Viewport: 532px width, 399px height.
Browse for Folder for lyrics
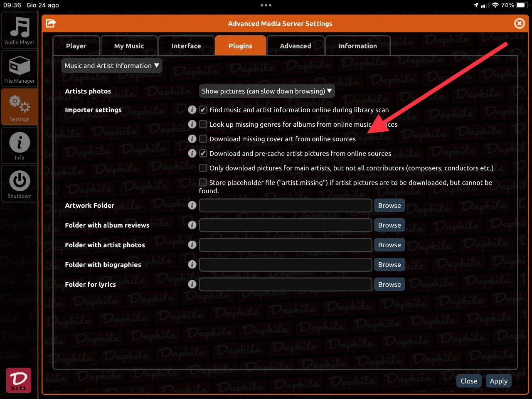pos(389,284)
